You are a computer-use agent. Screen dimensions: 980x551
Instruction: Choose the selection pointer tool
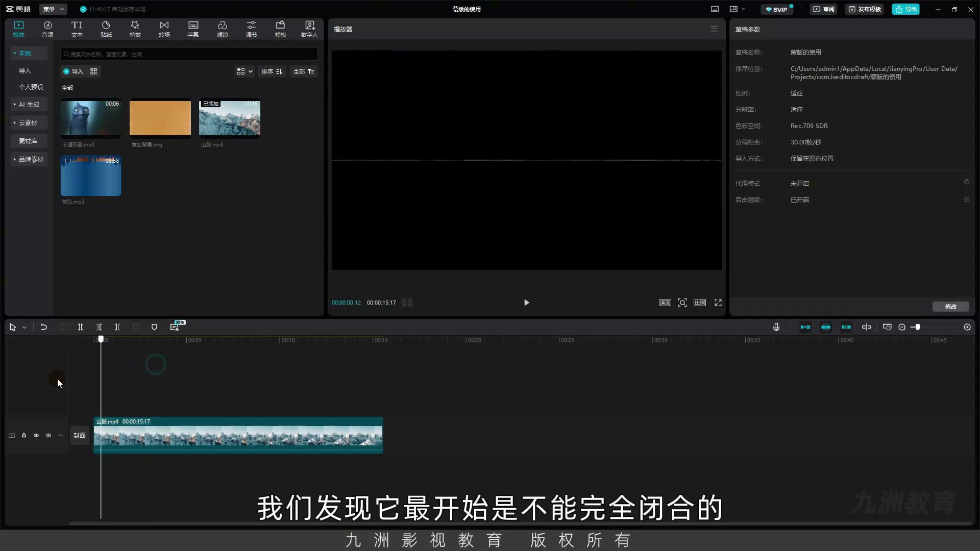(x=13, y=327)
